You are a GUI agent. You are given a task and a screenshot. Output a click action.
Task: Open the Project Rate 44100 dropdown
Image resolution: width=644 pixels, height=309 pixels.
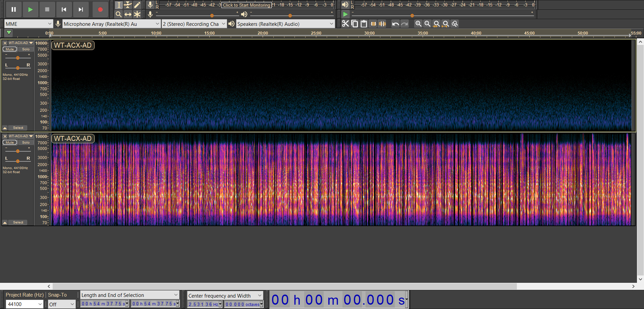pos(25,304)
